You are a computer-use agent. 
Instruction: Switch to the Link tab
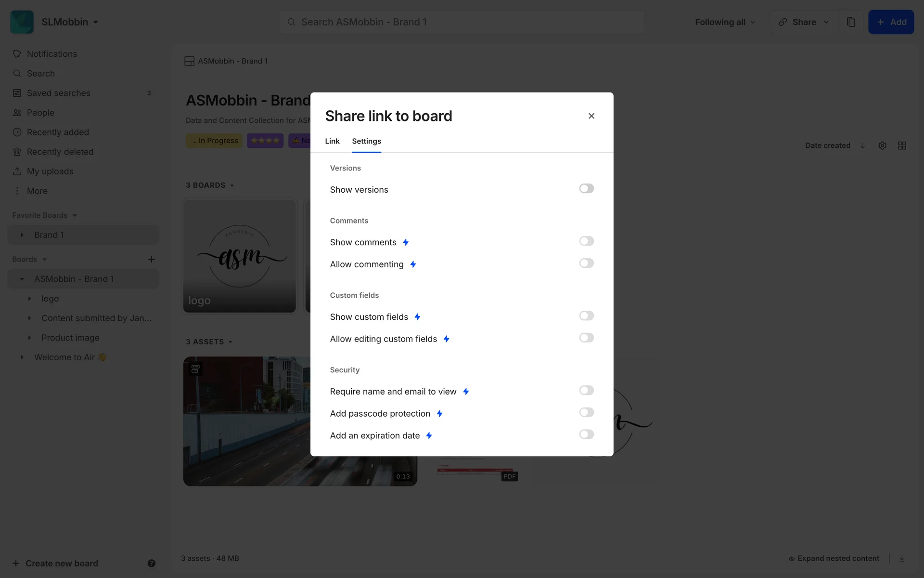332,141
